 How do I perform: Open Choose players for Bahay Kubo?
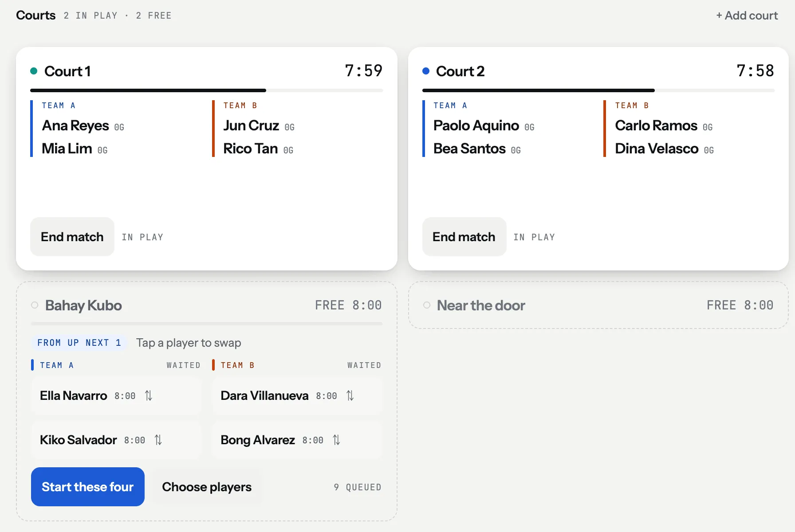coord(207,487)
